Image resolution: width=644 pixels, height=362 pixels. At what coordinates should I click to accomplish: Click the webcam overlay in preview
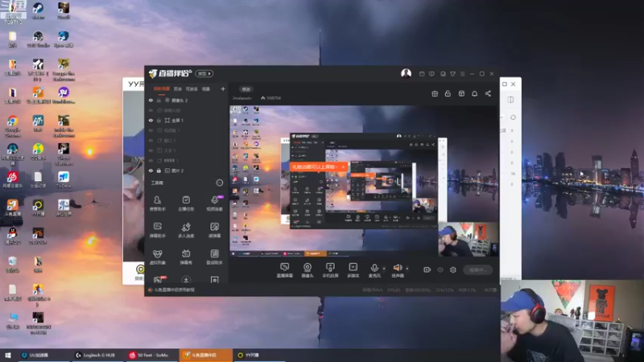tap(469, 239)
